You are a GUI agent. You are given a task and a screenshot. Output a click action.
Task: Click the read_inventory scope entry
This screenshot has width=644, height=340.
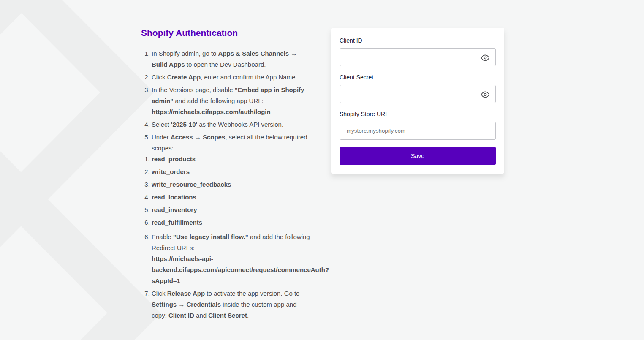174,210
